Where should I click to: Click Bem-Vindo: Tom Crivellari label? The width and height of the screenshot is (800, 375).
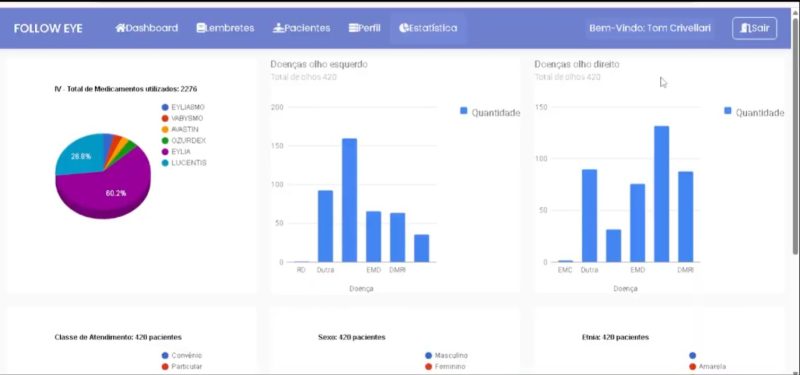click(650, 28)
